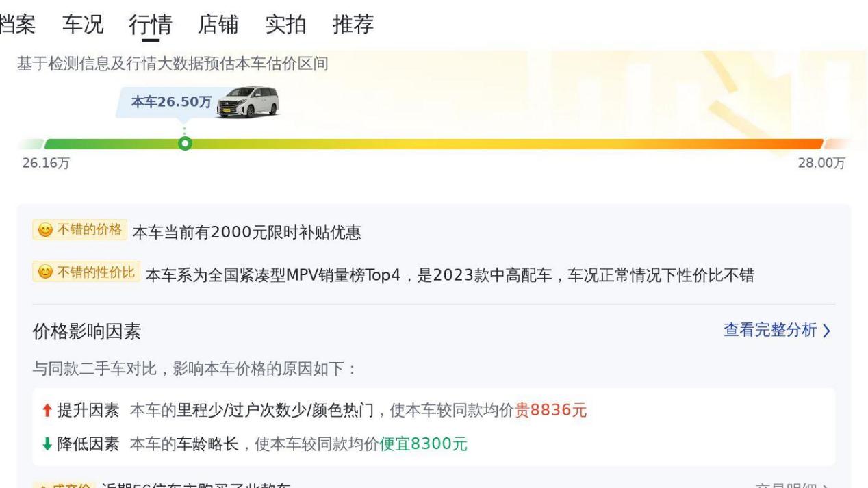Click the 行情 tab
Viewport: 868px width, 488px height.
[151, 25]
